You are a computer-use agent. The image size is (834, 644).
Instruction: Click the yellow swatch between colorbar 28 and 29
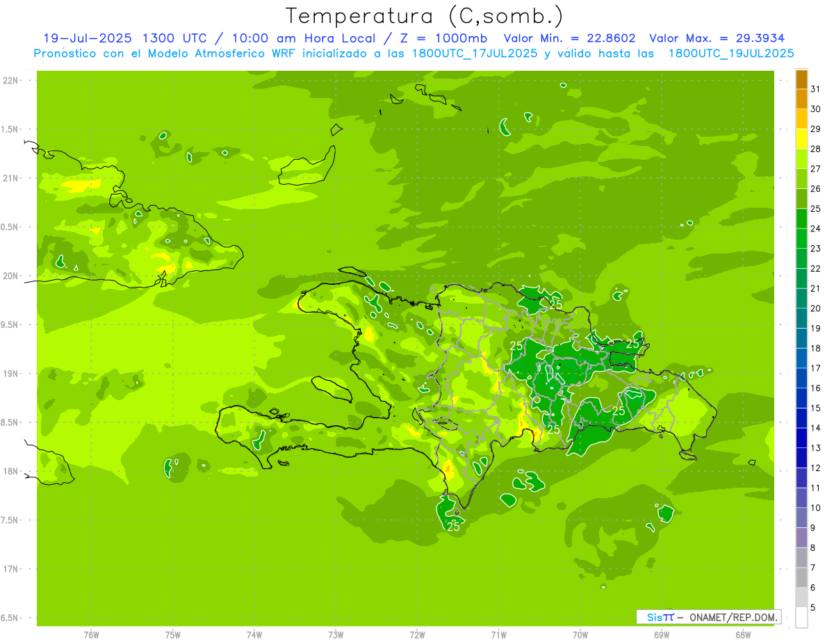(801, 139)
